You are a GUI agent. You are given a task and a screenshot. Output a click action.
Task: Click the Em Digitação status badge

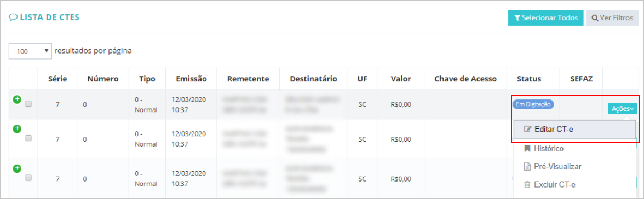533,104
